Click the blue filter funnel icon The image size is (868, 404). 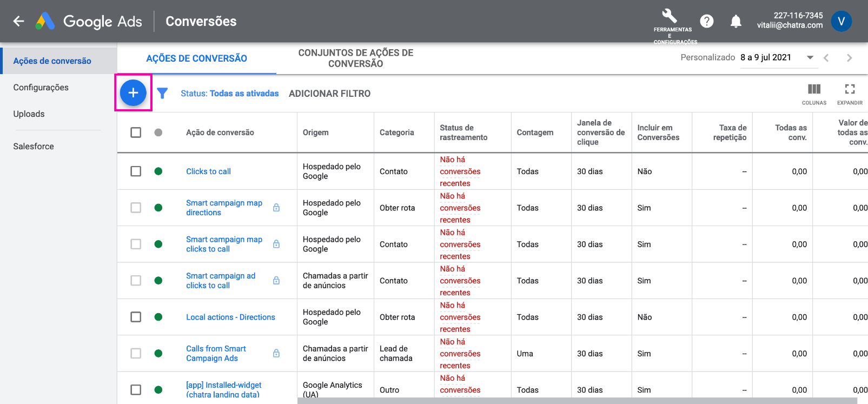[x=162, y=94]
